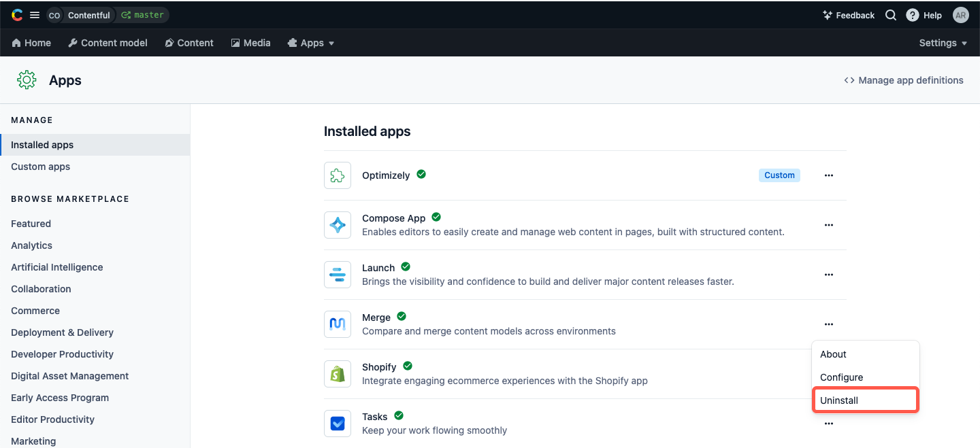Open Collaboration category
This screenshot has height=448, width=980.
[41, 289]
